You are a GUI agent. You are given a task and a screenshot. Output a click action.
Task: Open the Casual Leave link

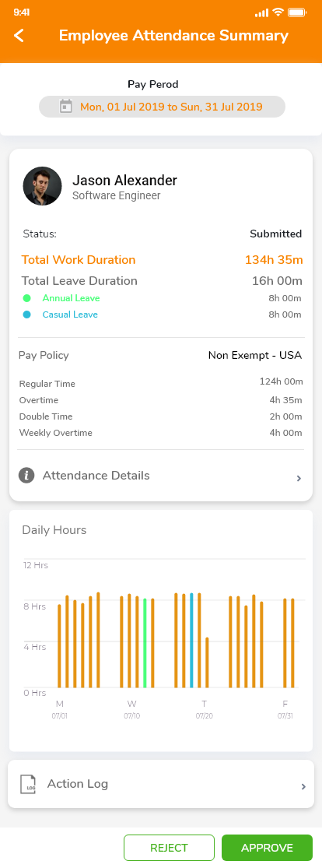[x=70, y=315]
